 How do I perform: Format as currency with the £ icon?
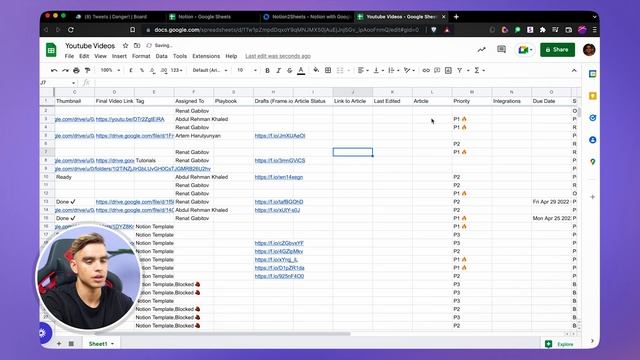point(131,71)
